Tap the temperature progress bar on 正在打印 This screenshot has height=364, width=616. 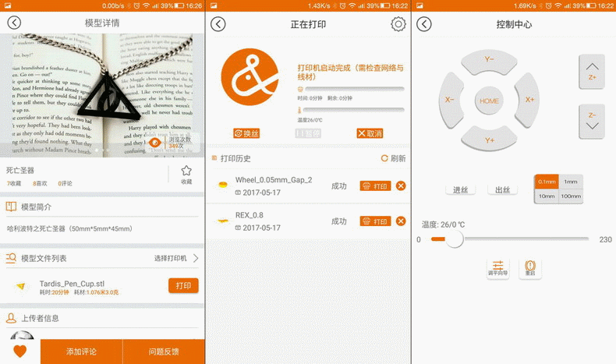tap(353, 110)
